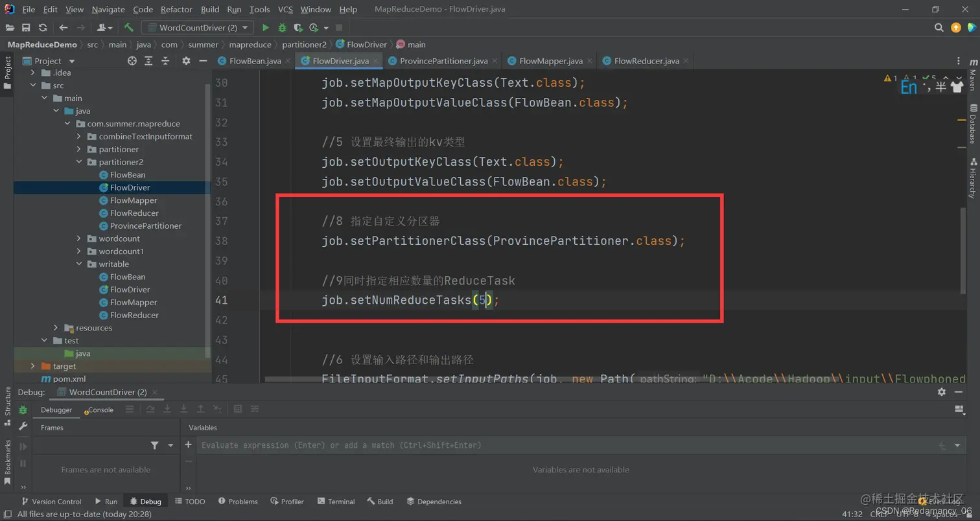980x521 pixels.
Task: Expand the resources folder
Action: click(x=56, y=328)
